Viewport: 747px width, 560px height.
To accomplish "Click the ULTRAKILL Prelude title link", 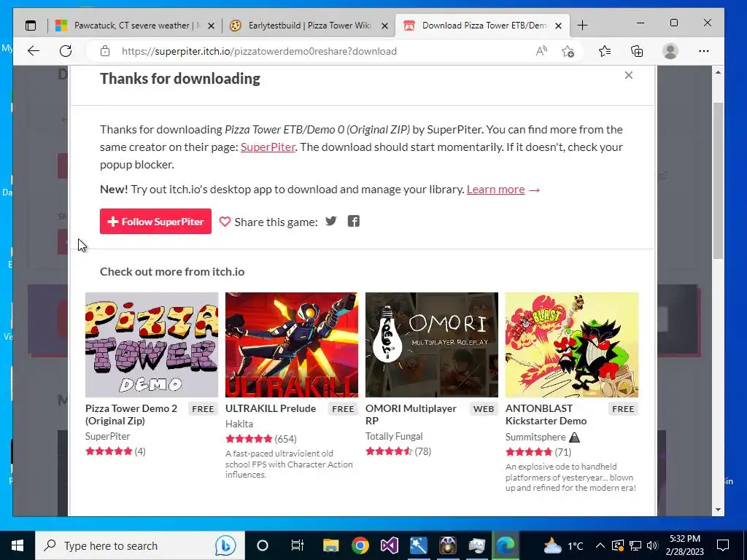I will [271, 408].
